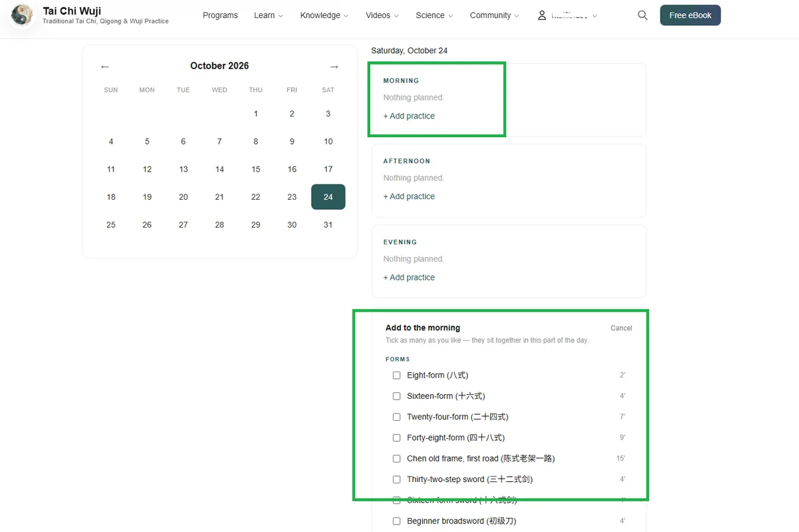Select October 6 in the calendar
Image resolution: width=799 pixels, height=532 pixels.
(183, 142)
